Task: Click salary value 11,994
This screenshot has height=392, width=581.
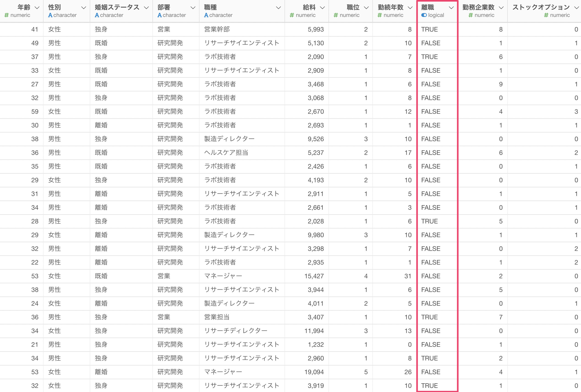Action: (x=314, y=331)
